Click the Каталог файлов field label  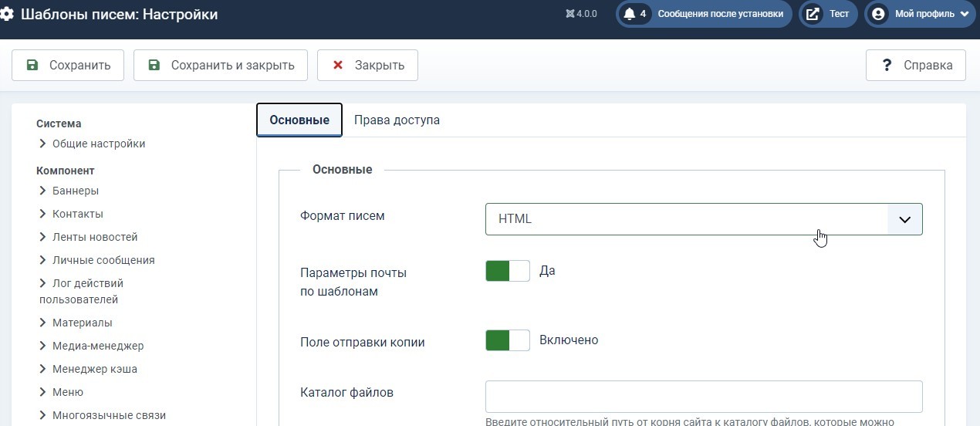346,392
